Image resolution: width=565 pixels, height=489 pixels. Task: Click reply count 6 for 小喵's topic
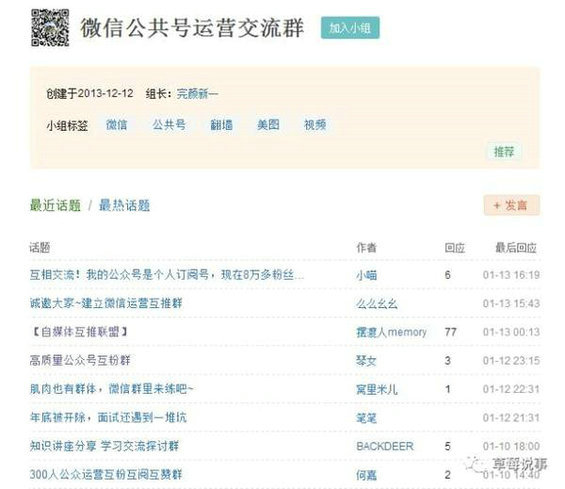click(x=448, y=275)
